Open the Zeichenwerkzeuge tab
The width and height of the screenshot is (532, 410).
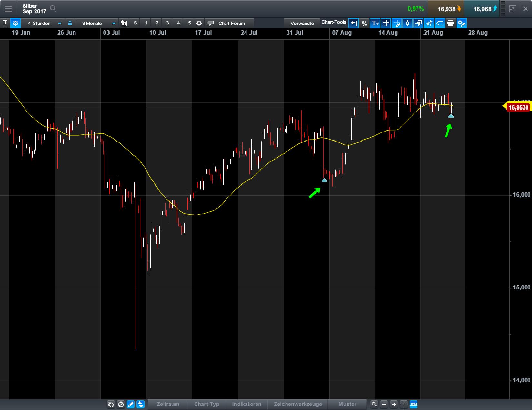pos(298,404)
